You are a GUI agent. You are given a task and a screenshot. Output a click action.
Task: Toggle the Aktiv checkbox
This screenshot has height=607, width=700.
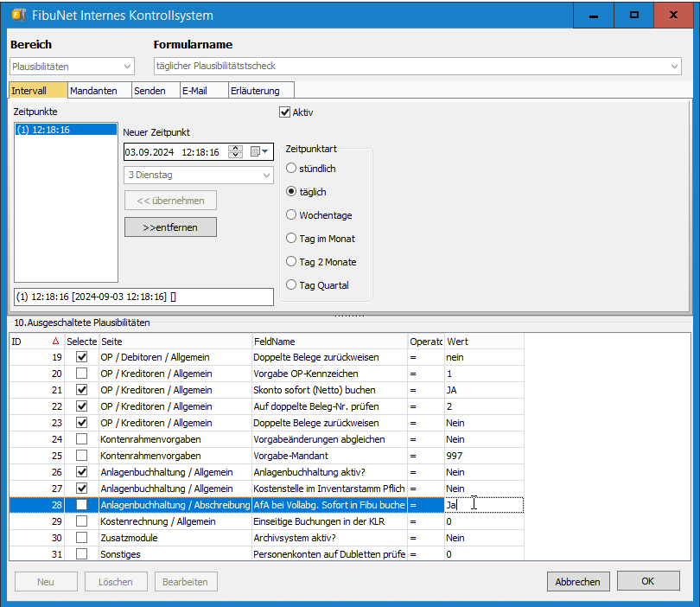[284, 112]
